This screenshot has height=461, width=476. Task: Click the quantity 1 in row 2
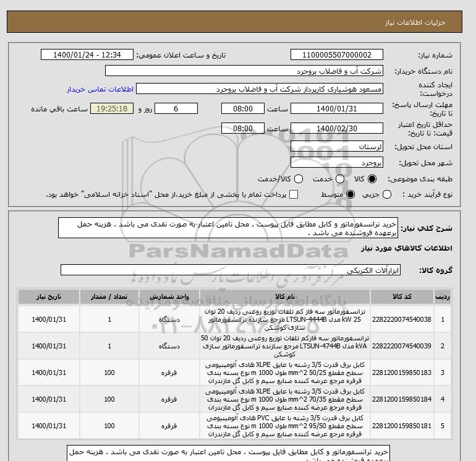(x=109, y=346)
